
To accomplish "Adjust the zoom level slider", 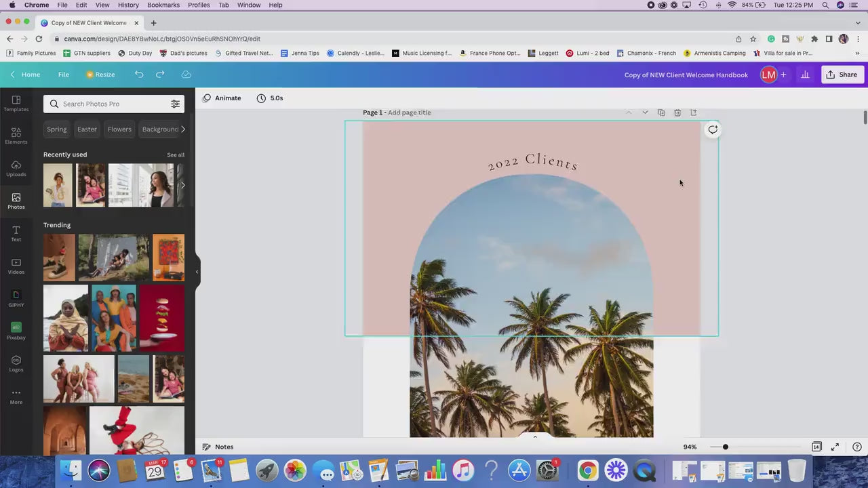I will click(x=725, y=447).
